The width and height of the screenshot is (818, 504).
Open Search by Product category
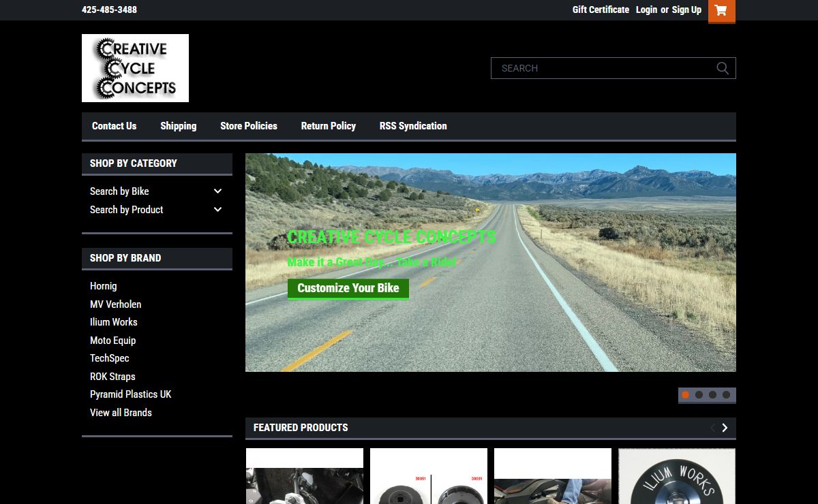pyautogui.click(x=127, y=210)
